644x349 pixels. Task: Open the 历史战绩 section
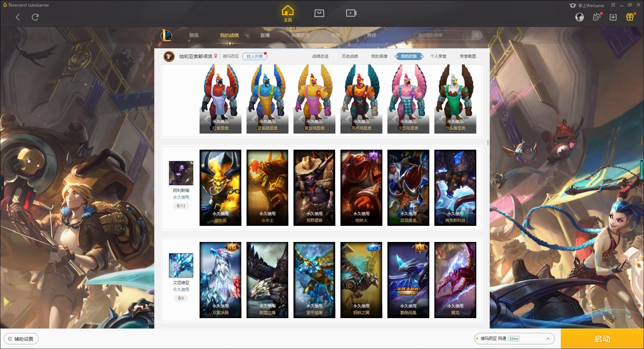coord(350,56)
